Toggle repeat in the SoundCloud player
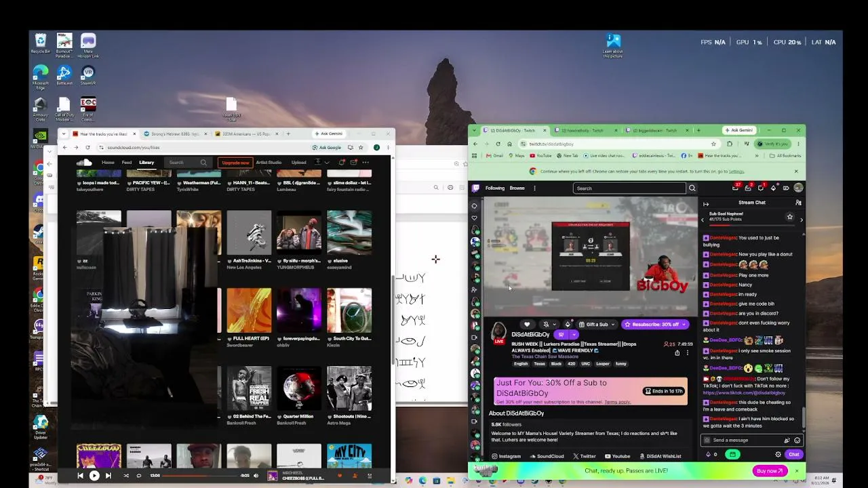This screenshot has width=868, height=488. coord(139,476)
